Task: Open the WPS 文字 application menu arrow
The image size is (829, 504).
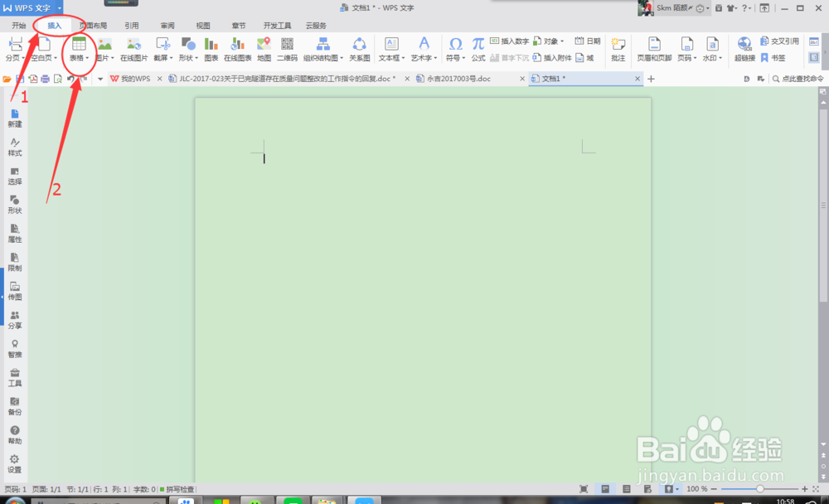Action: click(x=59, y=8)
